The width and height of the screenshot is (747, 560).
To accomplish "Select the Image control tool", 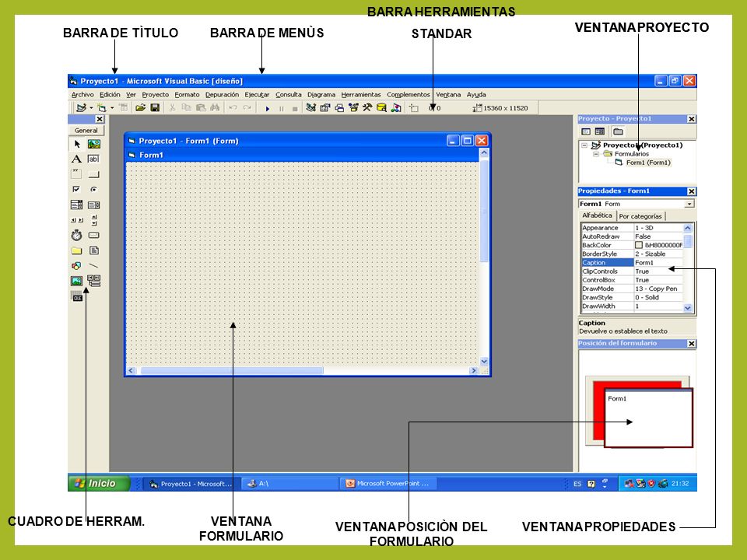I will click(77, 281).
